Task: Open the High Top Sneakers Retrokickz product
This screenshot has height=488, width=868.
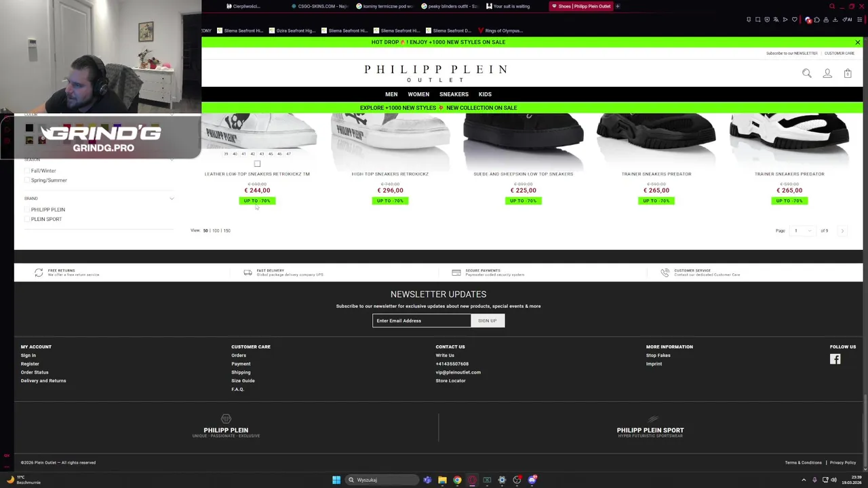Action: [x=390, y=174]
